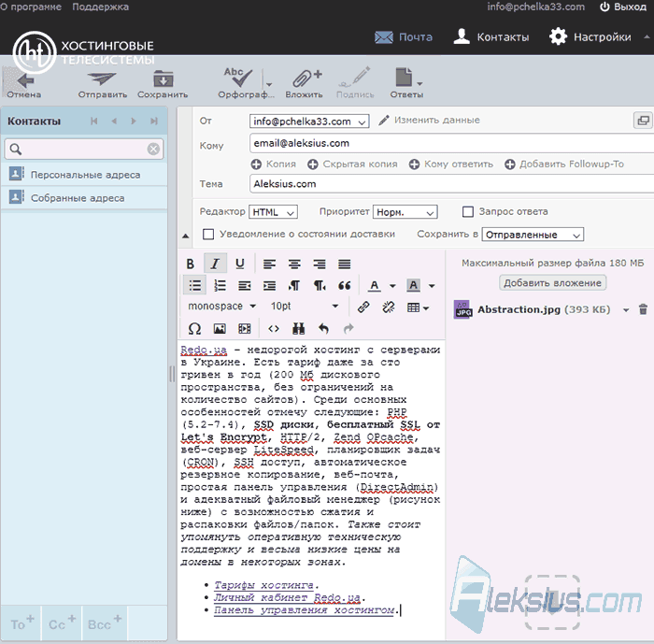Open the Редактор HTML dropdown
654x644 pixels.
tap(273, 212)
